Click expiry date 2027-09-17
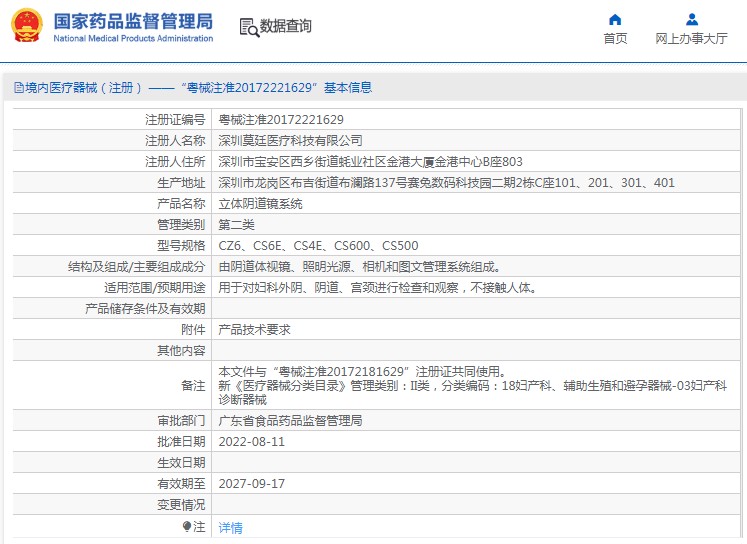Viewport: 747px width, 544px height. 252,484
